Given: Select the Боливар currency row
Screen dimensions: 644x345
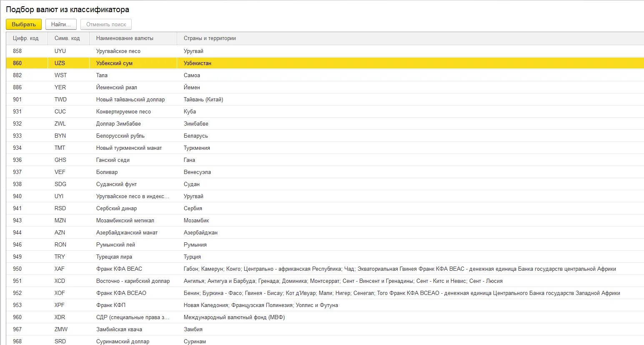Looking at the screenshot, I should (325, 172).
